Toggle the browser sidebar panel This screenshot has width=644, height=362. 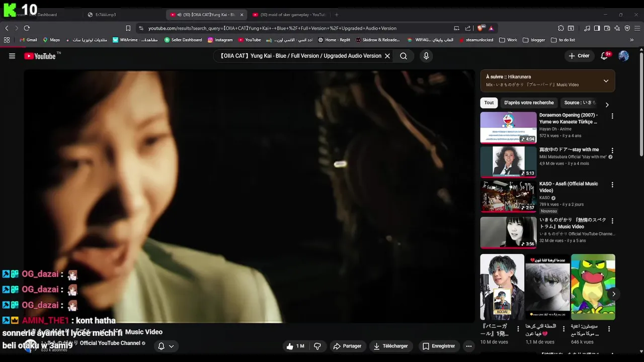pos(597,28)
